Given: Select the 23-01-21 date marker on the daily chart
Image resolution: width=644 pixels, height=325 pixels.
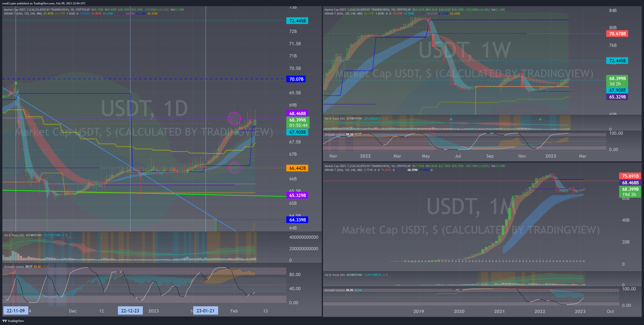Looking at the screenshot, I should point(205,311).
